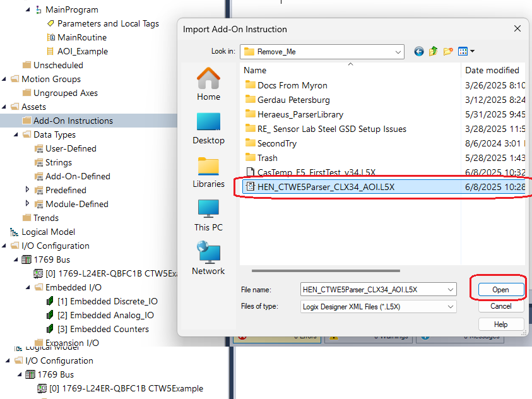Click the Cancel button
The image size is (532, 399).
pos(501,306)
